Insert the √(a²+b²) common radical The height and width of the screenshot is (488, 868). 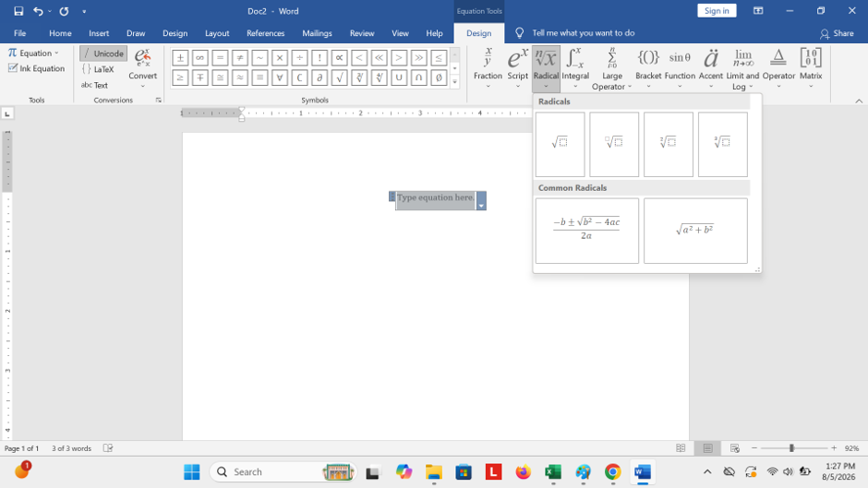(695, 231)
